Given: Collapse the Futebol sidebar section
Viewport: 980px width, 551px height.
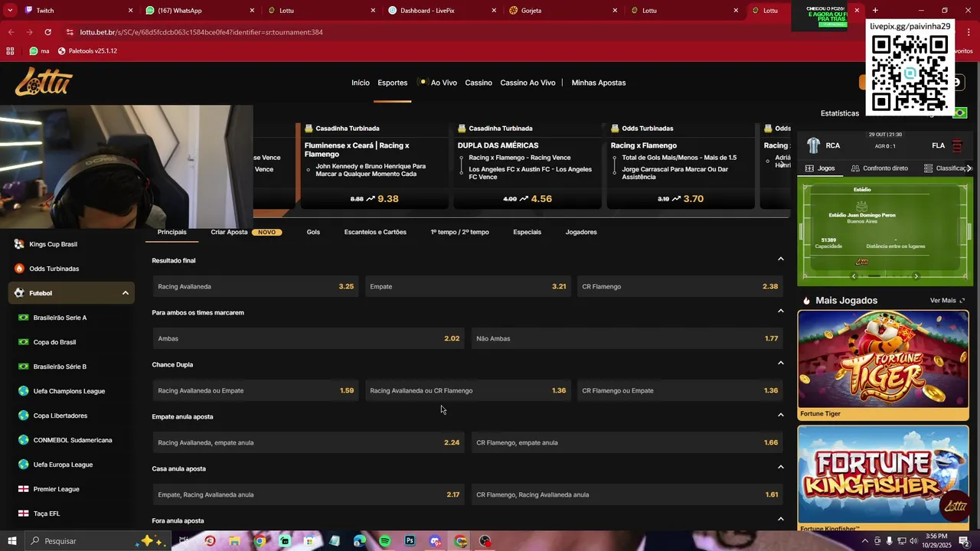Looking at the screenshot, I should click(125, 293).
